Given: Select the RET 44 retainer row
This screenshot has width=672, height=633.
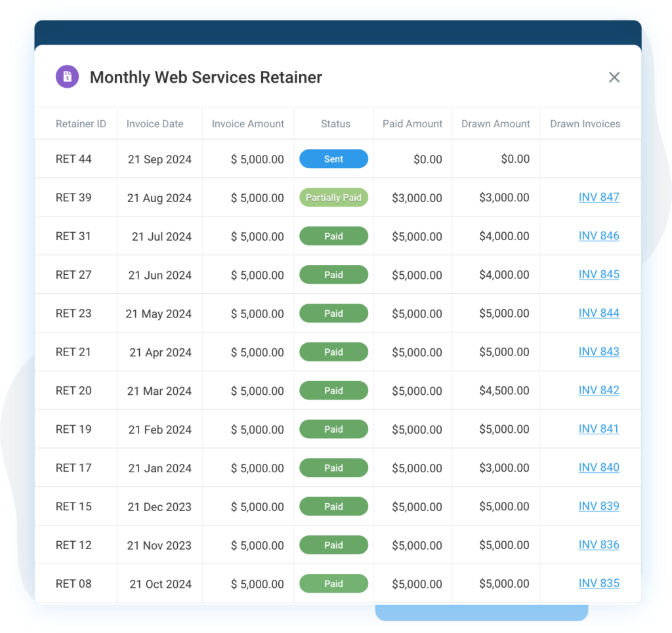Looking at the screenshot, I should click(x=197, y=159).
